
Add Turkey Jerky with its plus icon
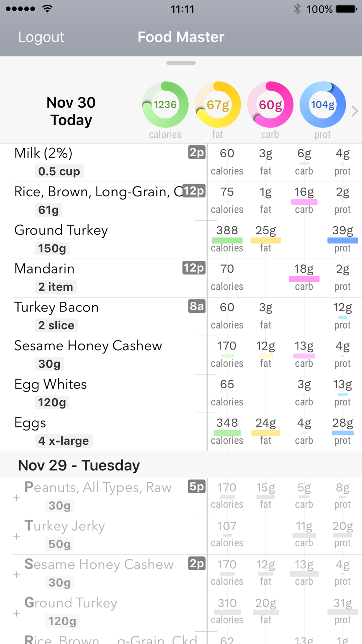pos(16,536)
